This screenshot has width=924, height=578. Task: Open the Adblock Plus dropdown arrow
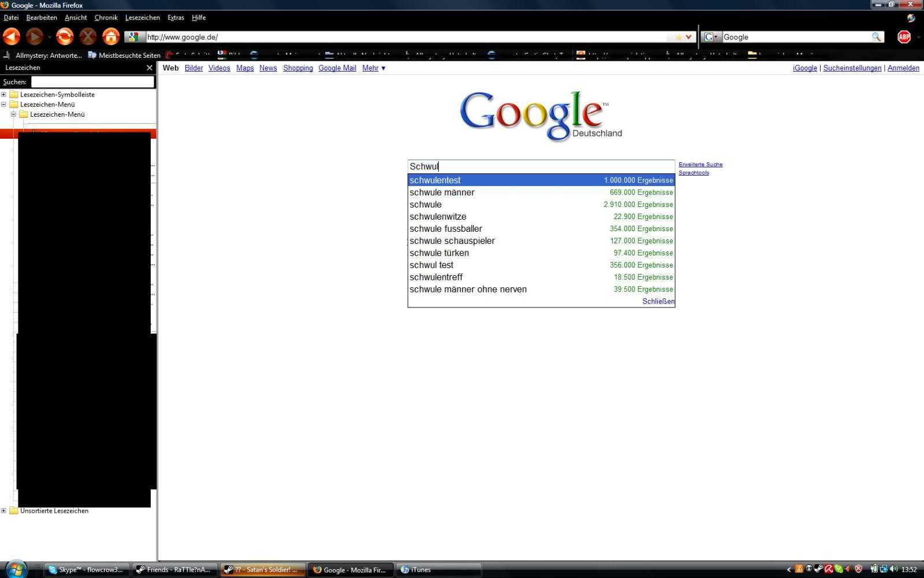(918, 37)
